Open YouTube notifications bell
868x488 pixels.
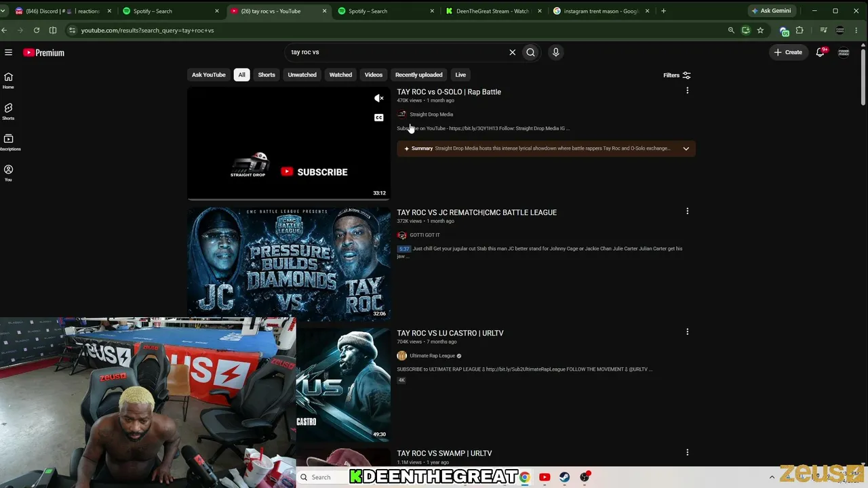(821, 52)
